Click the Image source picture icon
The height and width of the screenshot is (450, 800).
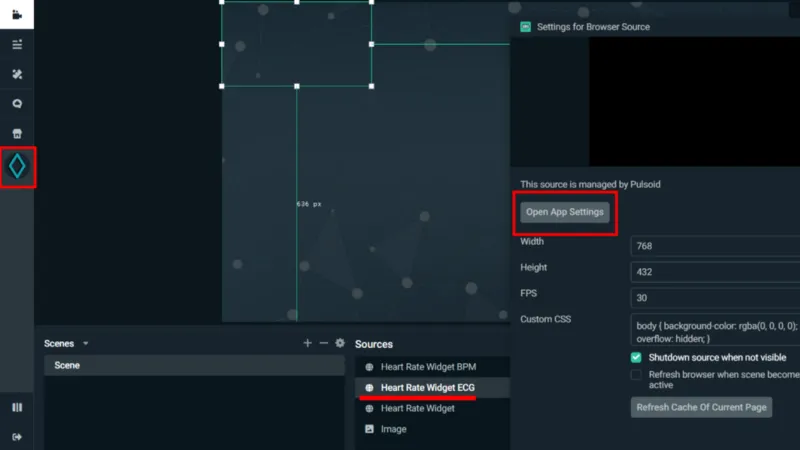369,429
